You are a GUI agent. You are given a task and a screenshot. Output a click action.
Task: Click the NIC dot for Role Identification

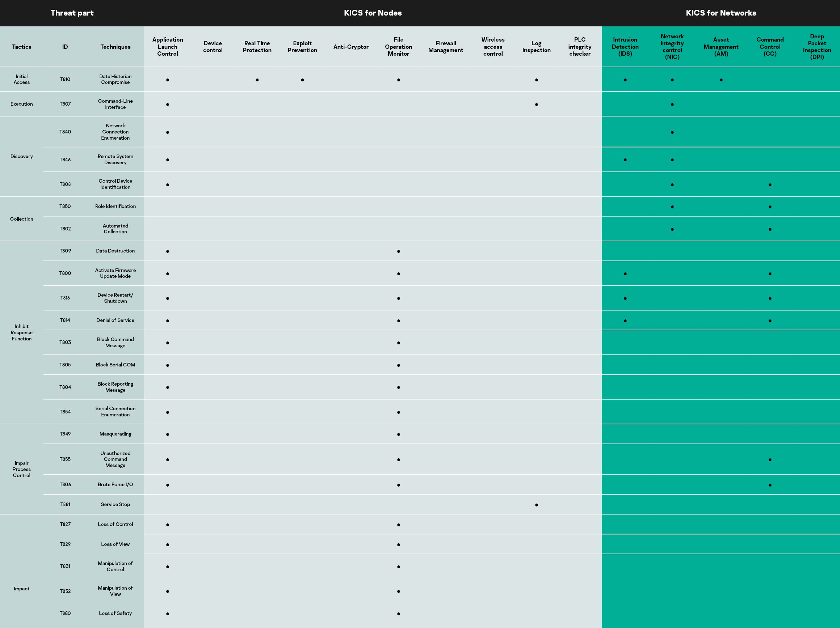click(x=672, y=207)
